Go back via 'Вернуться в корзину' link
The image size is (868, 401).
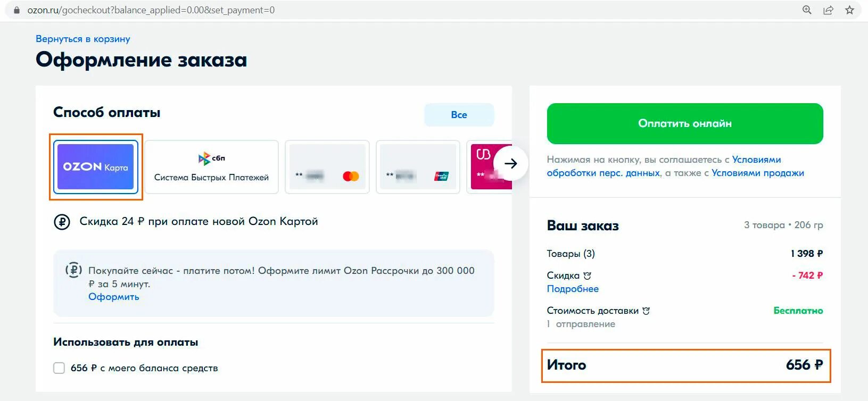tap(82, 39)
